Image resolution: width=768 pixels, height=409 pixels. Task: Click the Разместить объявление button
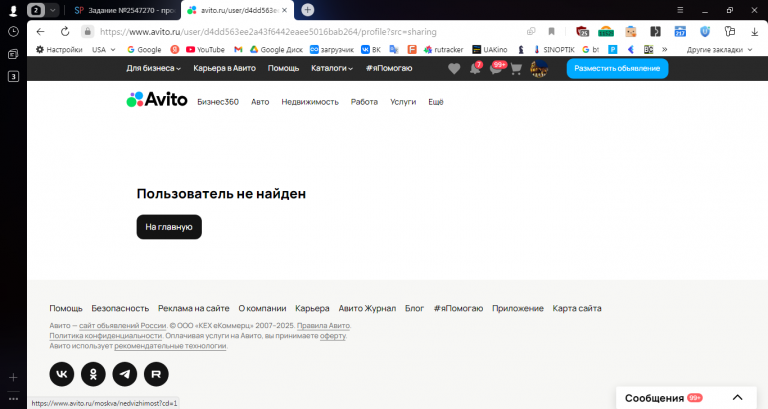[617, 69]
